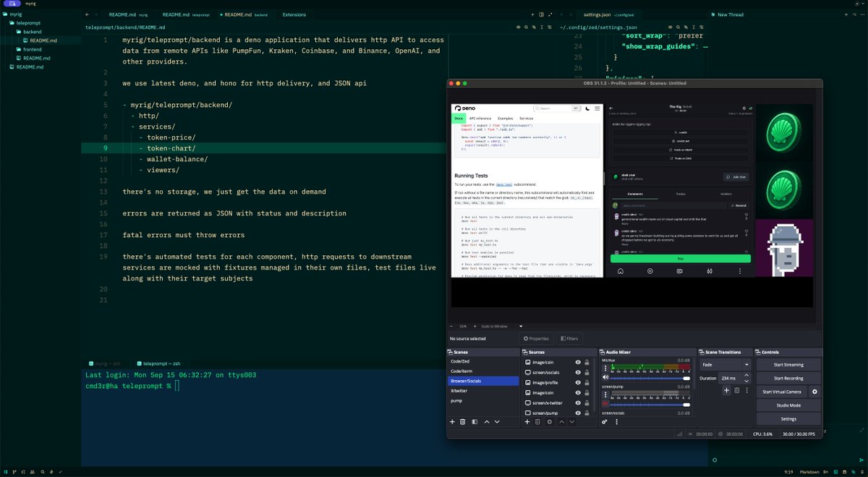Increase transition Duration with up arrow
Screen dimensions: 868x477
pyautogui.click(x=746, y=374)
